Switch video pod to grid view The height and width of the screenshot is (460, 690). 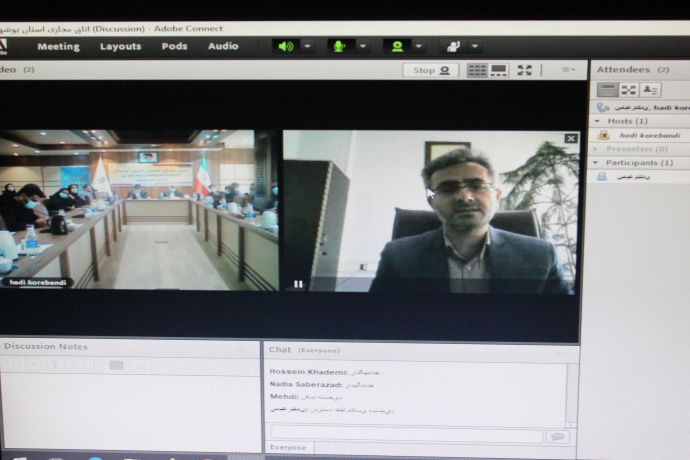[x=476, y=70]
